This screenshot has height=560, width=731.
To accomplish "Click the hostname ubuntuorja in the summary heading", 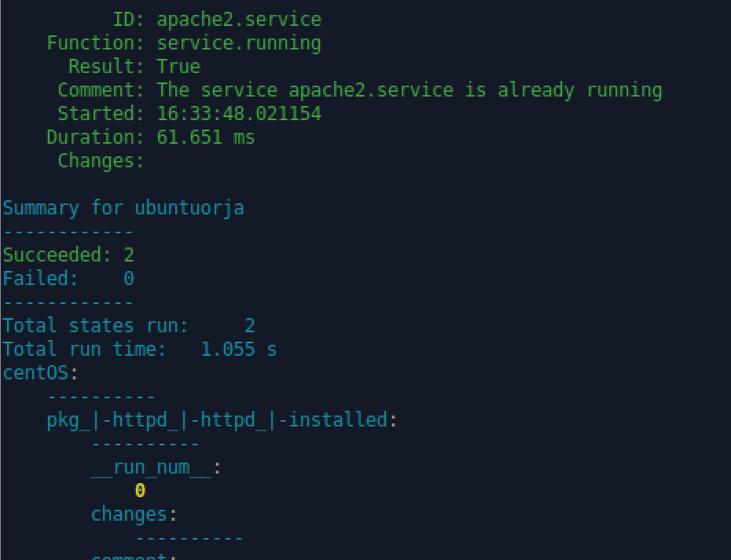I will tap(189, 208).
